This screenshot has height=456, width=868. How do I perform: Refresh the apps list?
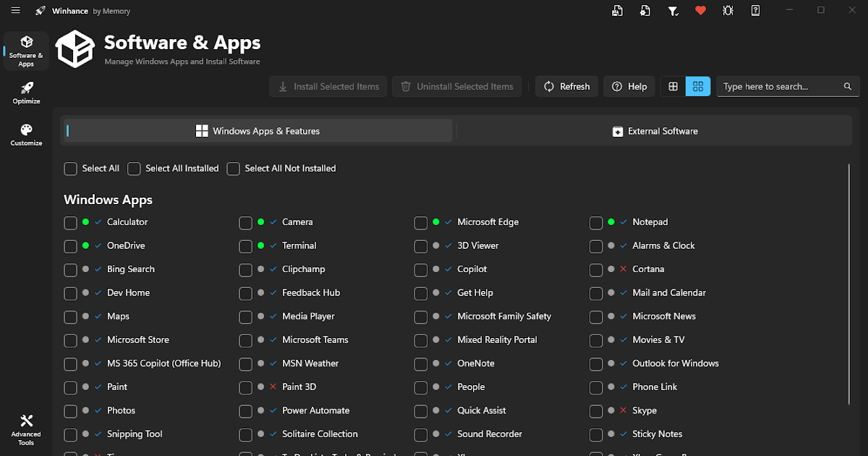click(567, 86)
